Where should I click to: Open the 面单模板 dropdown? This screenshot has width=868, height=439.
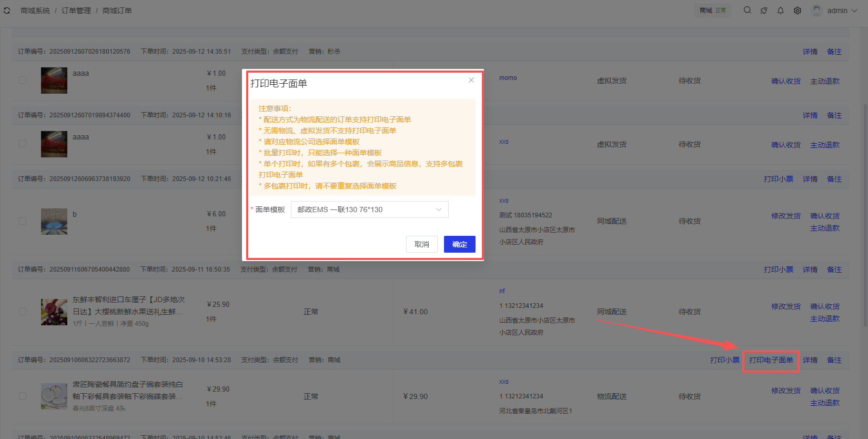[369, 209]
